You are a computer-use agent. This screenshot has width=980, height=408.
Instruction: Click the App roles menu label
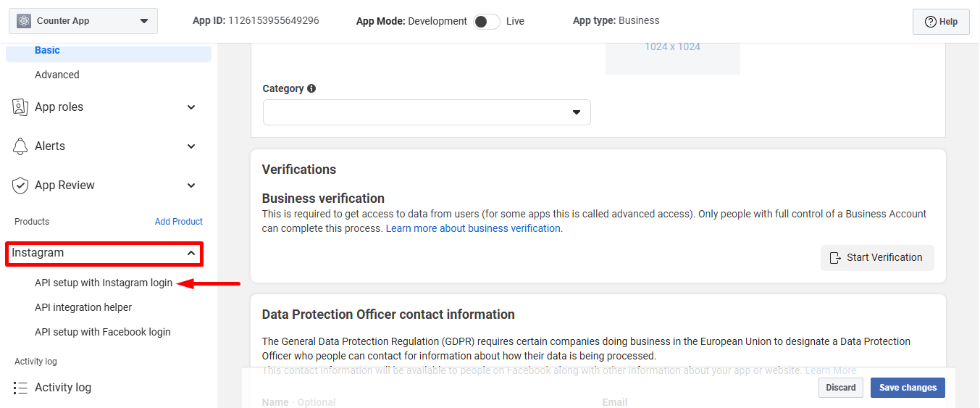pos(59,107)
